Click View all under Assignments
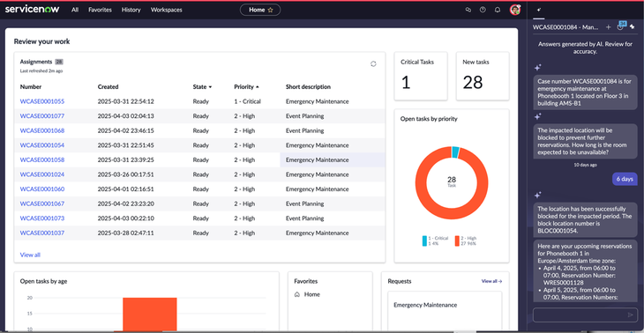The width and height of the screenshot is (644, 333). point(30,255)
